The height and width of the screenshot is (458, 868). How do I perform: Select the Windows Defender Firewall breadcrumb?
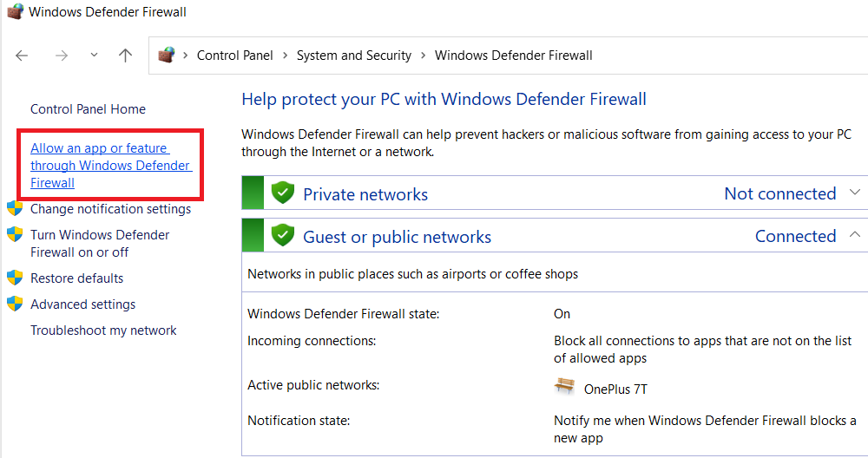point(513,56)
